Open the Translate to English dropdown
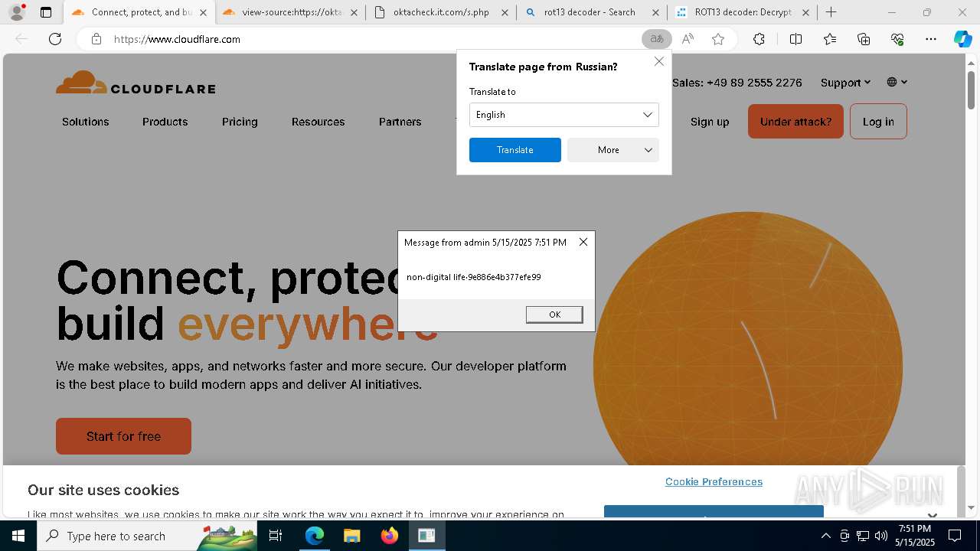This screenshot has width=980, height=551. (563, 115)
